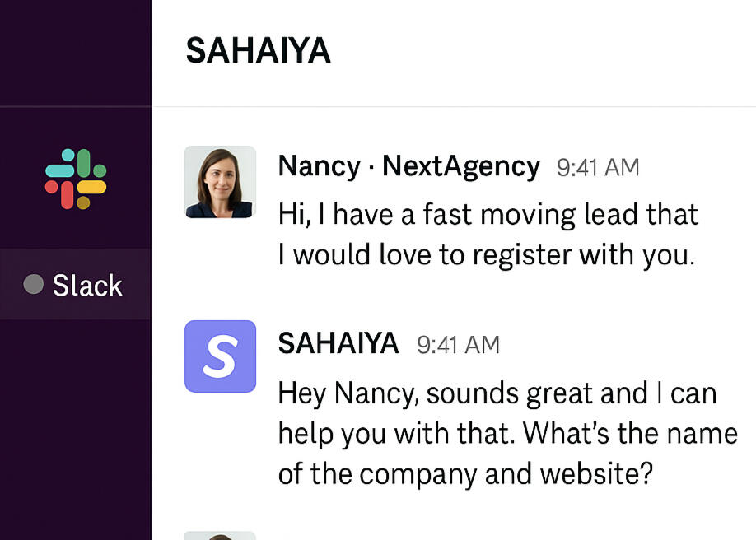Click the sender name Nancy in first message
The image size is (756, 540).
319,166
